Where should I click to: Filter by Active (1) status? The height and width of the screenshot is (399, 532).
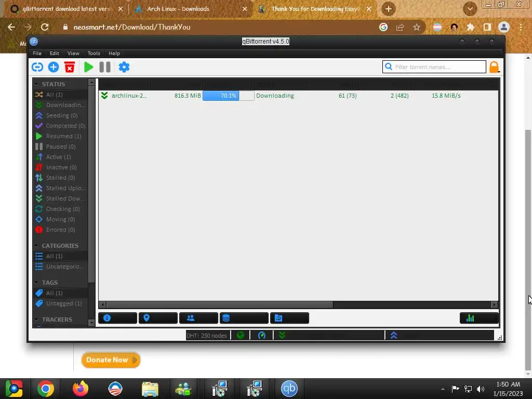(60, 157)
